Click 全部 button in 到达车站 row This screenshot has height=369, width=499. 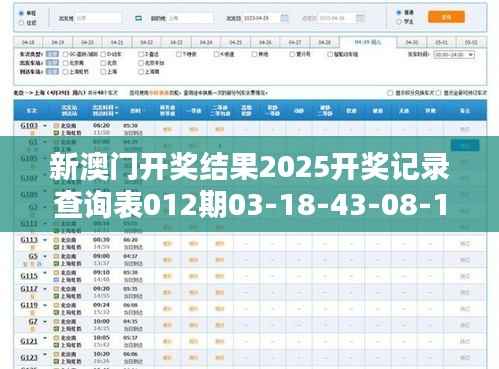52,71
